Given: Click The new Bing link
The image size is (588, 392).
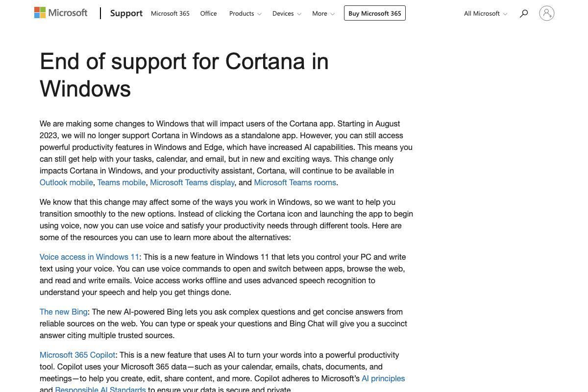Looking at the screenshot, I should [63, 312].
